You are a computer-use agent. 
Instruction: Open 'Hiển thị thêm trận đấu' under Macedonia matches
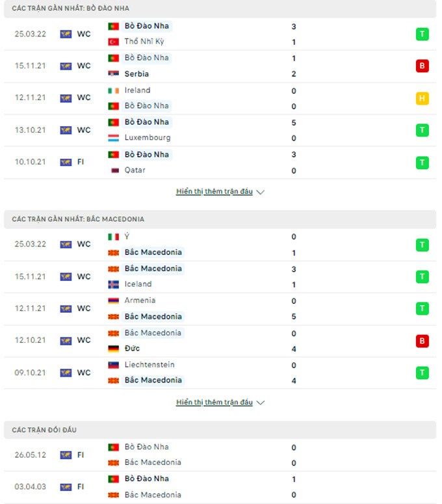pos(214,403)
